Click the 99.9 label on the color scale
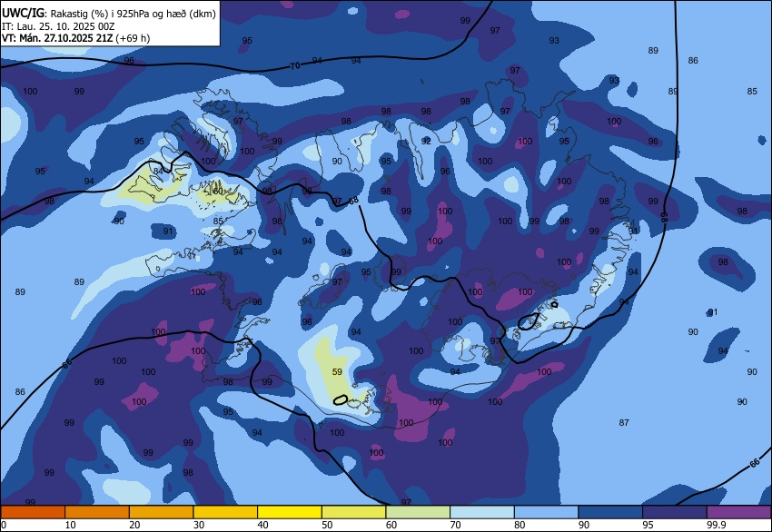This screenshot has width=772, height=532. coord(717,525)
